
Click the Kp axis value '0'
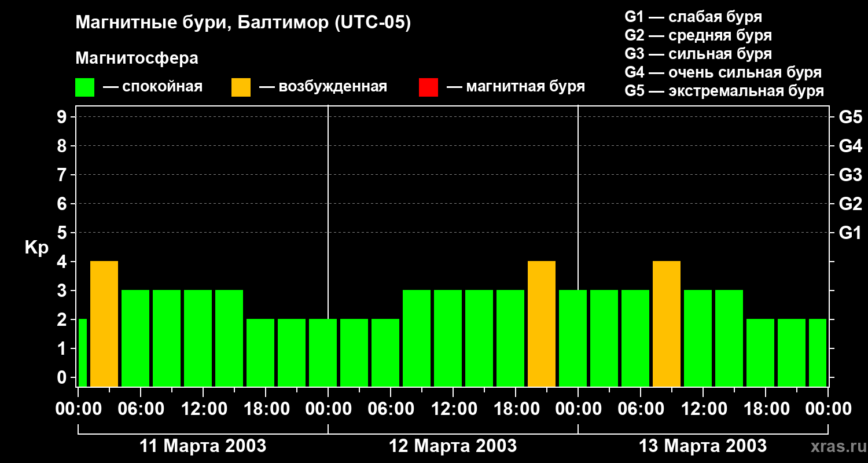[x=63, y=377]
